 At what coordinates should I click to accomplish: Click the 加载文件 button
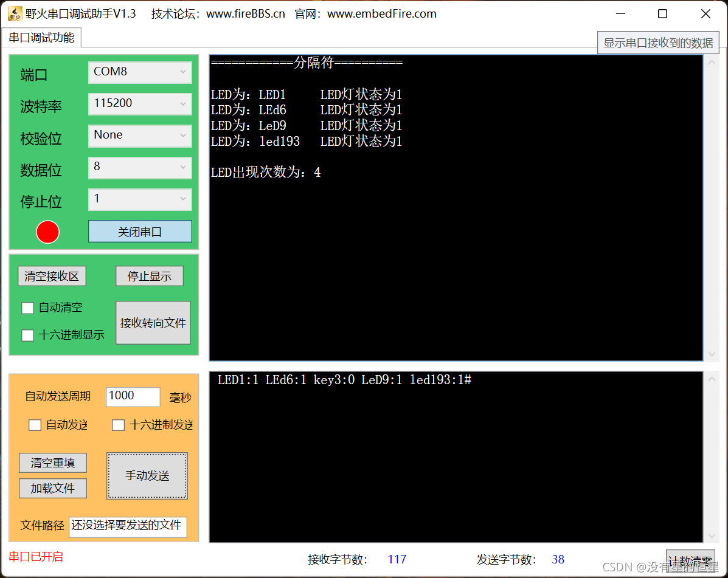(x=53, y=488)
